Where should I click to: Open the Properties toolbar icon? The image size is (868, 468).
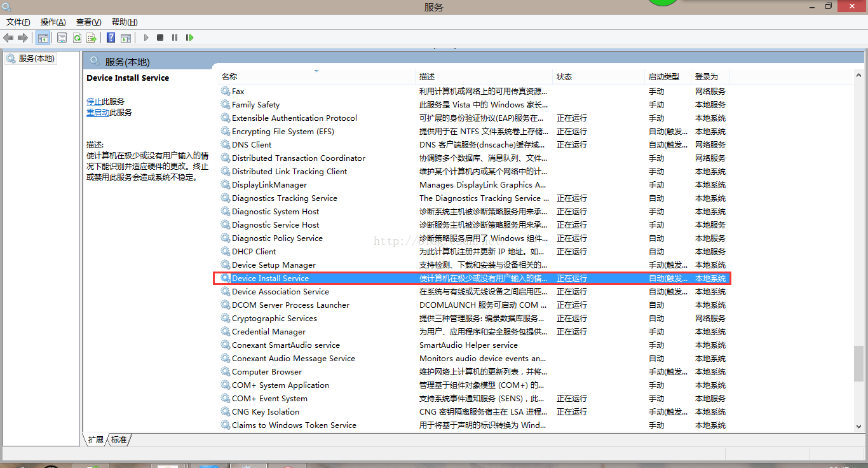[62, 38]
